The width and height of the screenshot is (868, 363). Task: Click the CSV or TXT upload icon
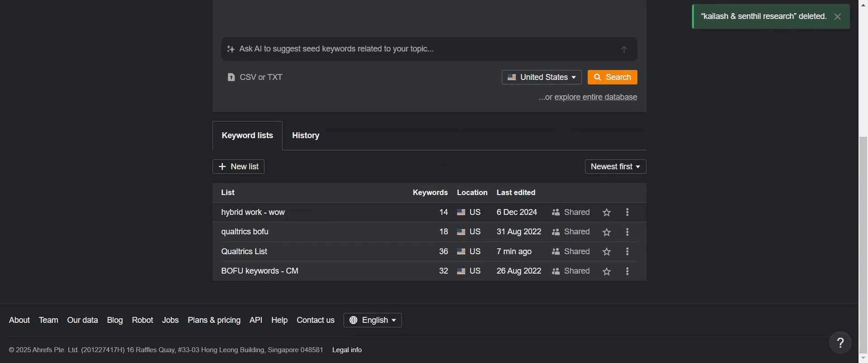click(x=231, y=77)
